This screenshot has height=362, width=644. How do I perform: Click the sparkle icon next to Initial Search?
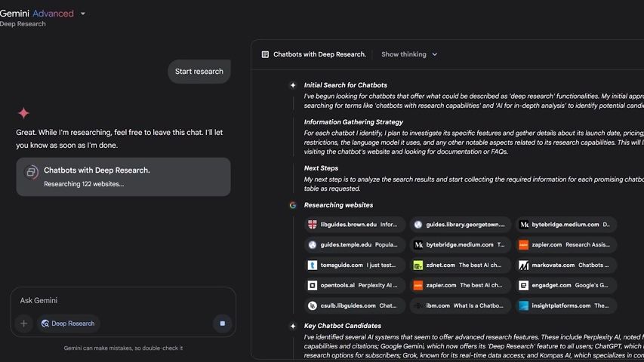click(x=293, y=85)
